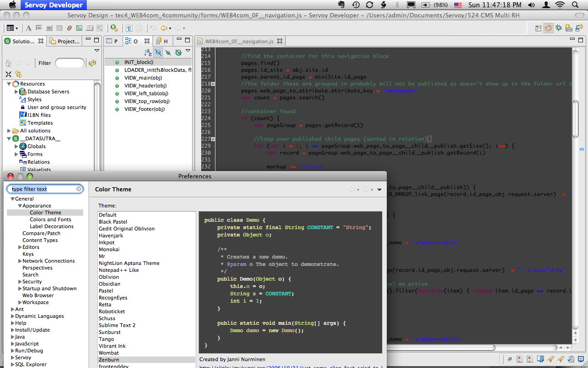Click the run/debug smart client toolbar icon
Screen dimensions: 588x368
pyautogui.click(x=114, y=28)
